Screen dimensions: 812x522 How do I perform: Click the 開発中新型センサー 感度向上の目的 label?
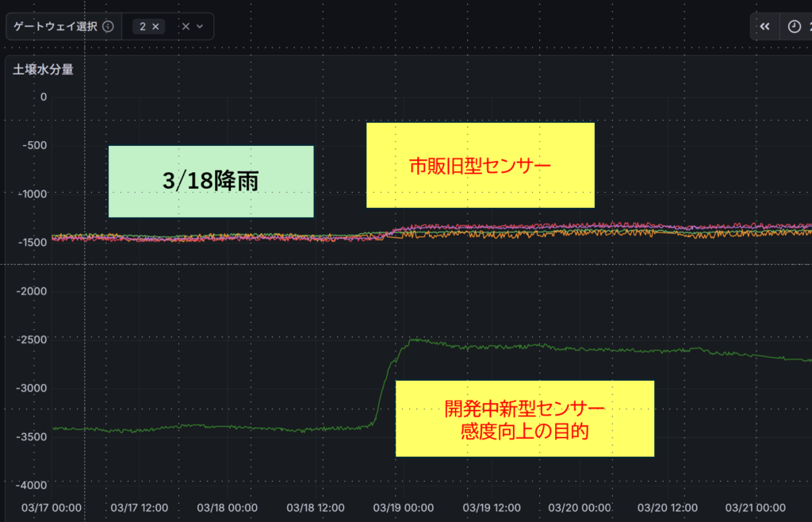tap(524, 419)
